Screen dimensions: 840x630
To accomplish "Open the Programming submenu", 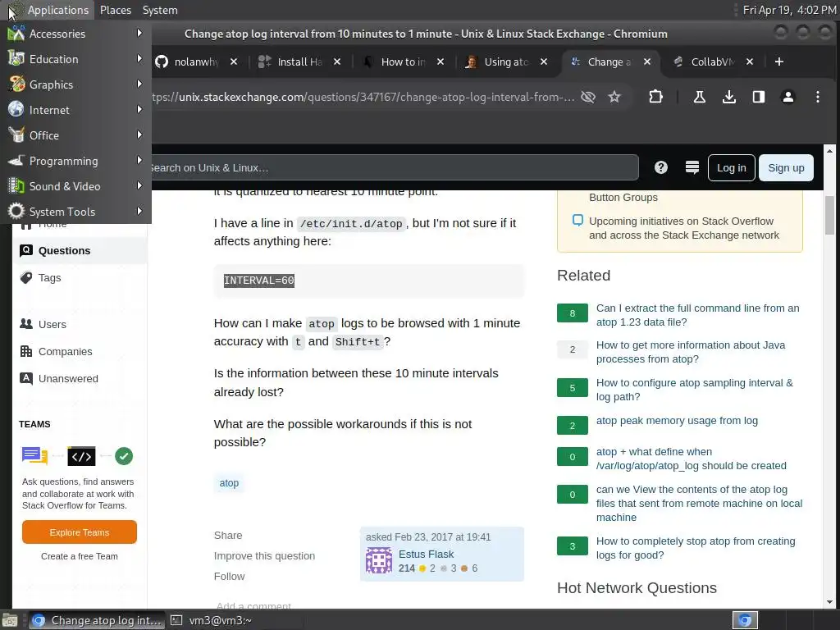I will (x=75, y=161).
